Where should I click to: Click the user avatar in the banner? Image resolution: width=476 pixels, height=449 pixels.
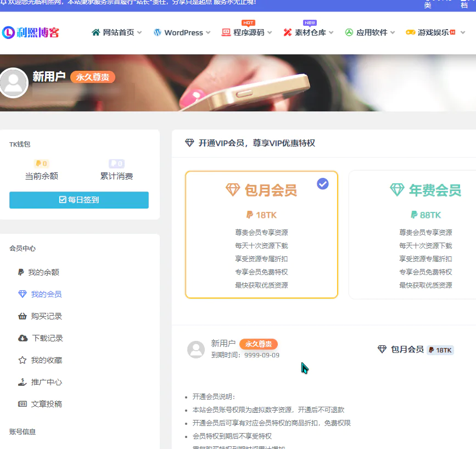[13, 82]
